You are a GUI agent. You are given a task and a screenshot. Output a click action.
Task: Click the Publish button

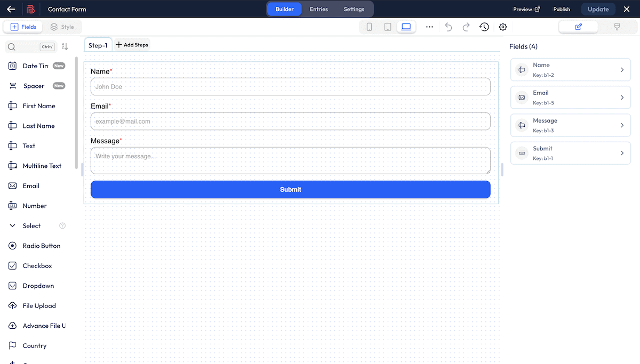pos(562,9)
